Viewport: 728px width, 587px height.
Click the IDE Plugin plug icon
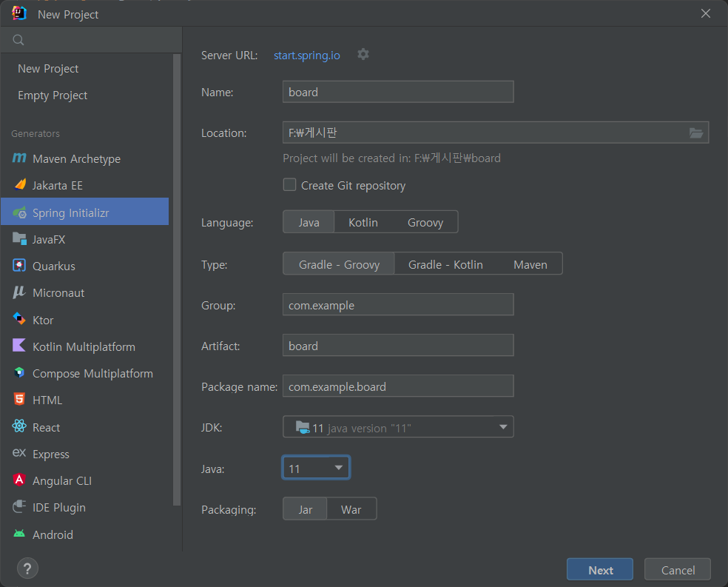point(19,506)
